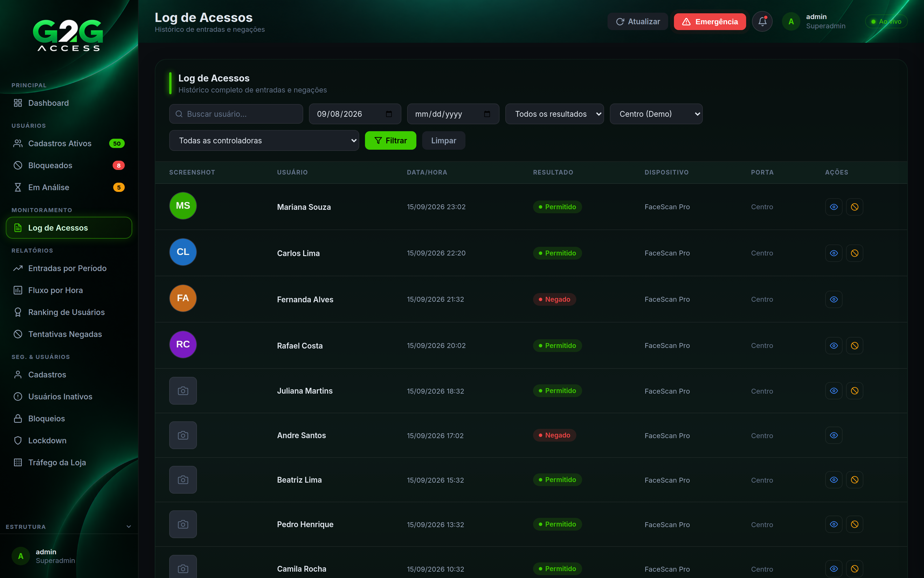Image resolution: width=924 pixels, height=578 pixels.
Task: View details of Carlos Lima's entry
Action: point(834,253)
